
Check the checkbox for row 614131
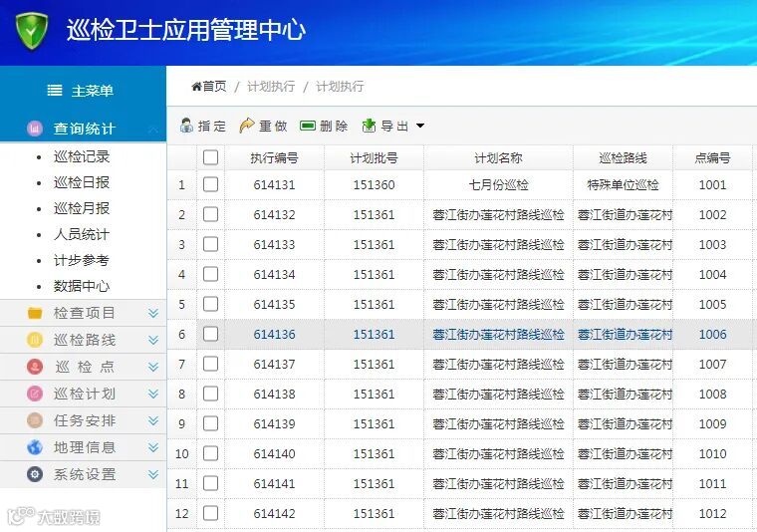(210, 184)
